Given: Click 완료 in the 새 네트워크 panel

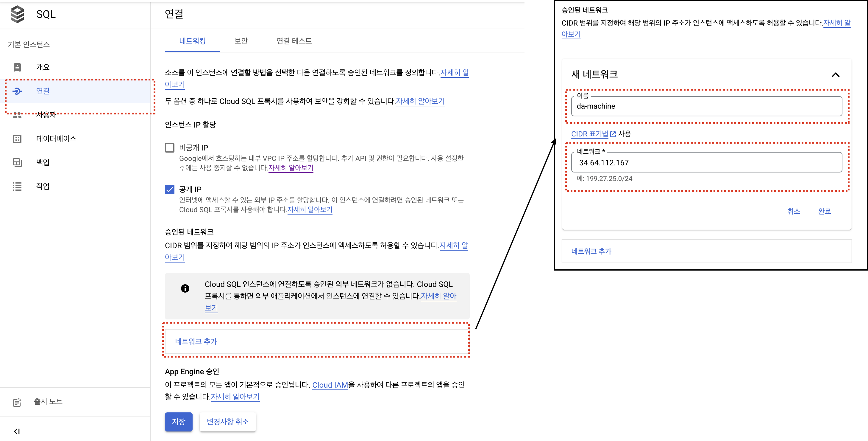Looking at the screenshot, I should pyautogui.click(x=824, y=211).
